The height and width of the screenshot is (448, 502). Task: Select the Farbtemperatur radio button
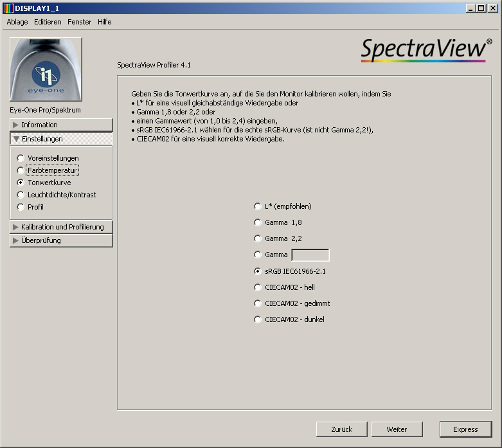click(21, 170)
